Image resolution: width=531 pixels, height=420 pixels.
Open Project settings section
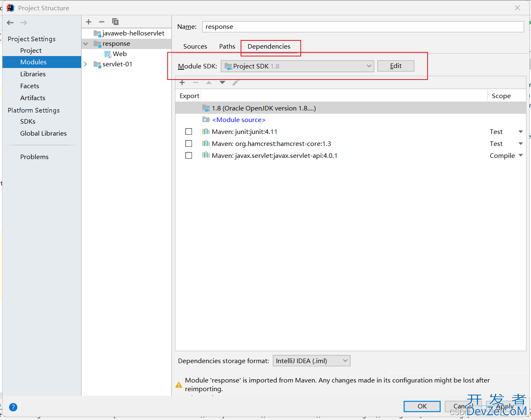(x=31, y=50)
